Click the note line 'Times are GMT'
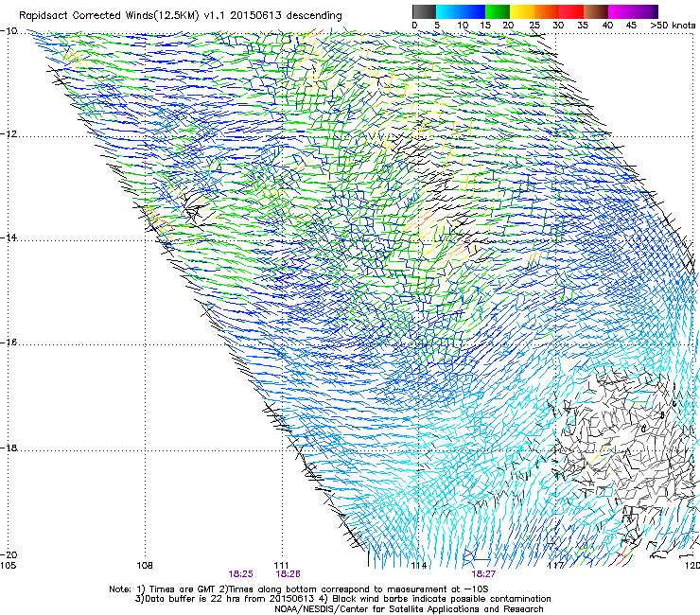Screen dimensions: 700x615 click(x=184, y=589)
